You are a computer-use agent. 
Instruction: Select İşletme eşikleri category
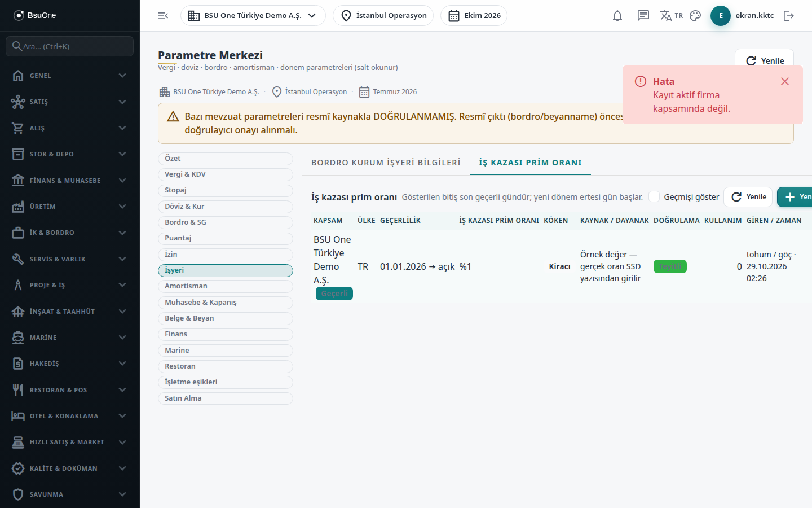(226, 382)
